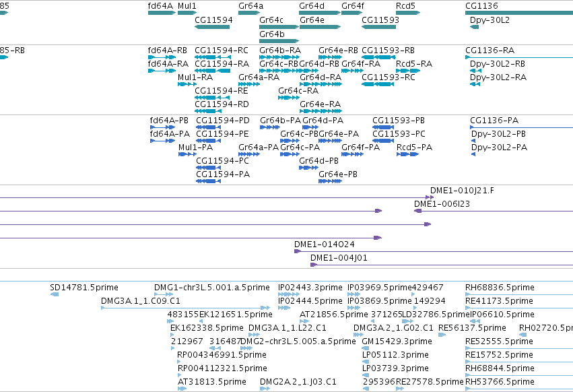The width and height of the screenshot is (573, 392).
Task: Open the Dpy-30L2 gene label
Action: pyautogui.click(x=490, y=20)
